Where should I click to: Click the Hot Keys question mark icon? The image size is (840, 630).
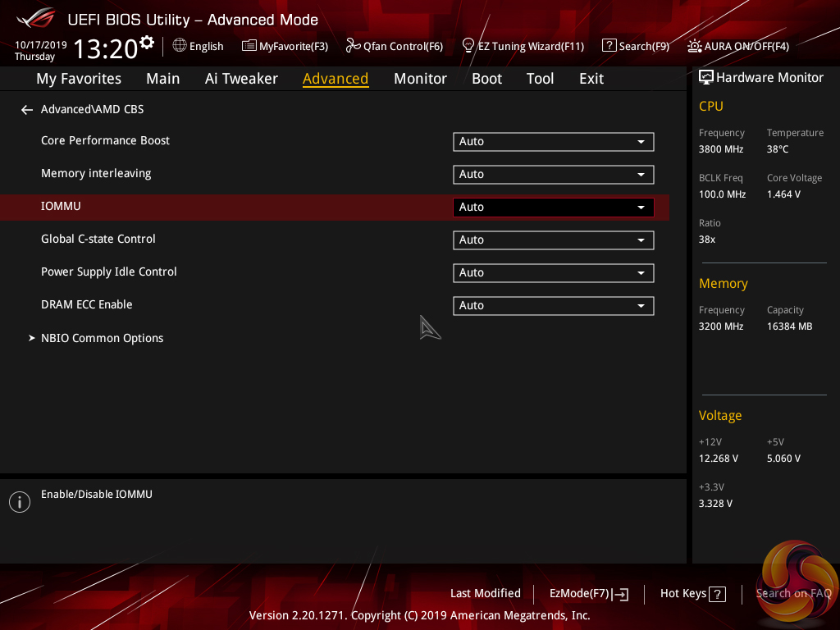pyautogui.click(x=717, y=594)
